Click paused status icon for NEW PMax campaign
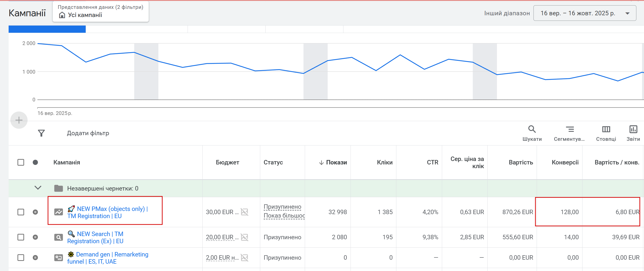The height and width of the screenshot is (271, 644). coord(35,212)
